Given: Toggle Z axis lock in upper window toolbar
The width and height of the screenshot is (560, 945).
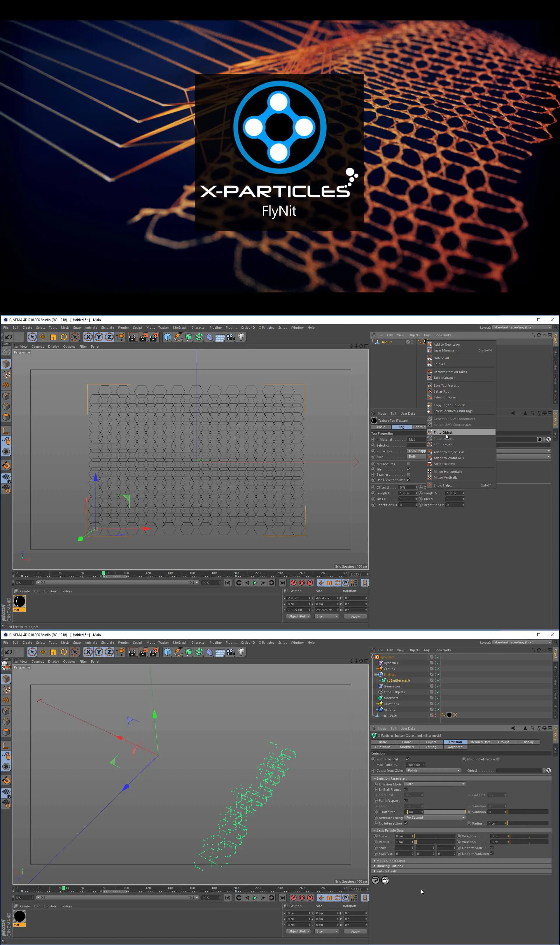Looking at the screenshot, I should point(109,337).
